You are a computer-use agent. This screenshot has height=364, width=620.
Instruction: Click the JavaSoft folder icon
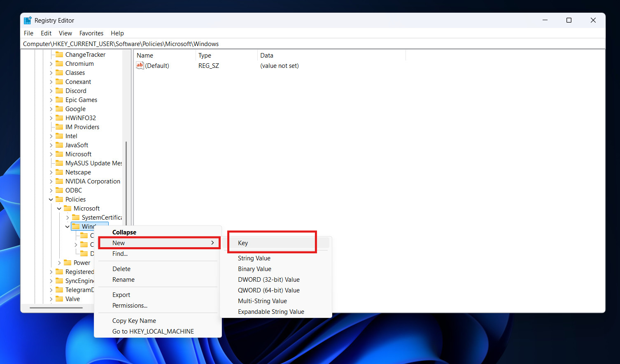pyautogui.click(x=59, y=145)
